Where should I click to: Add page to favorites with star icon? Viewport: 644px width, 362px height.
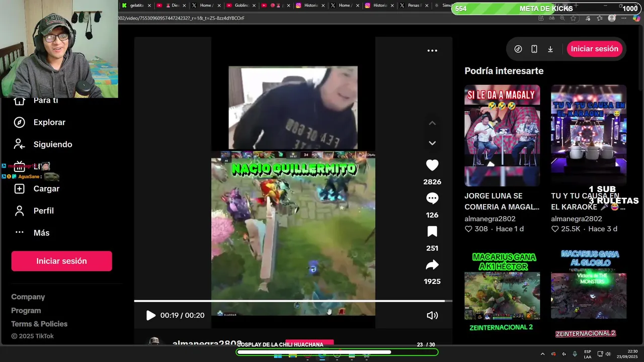click(x=573, y=18)
